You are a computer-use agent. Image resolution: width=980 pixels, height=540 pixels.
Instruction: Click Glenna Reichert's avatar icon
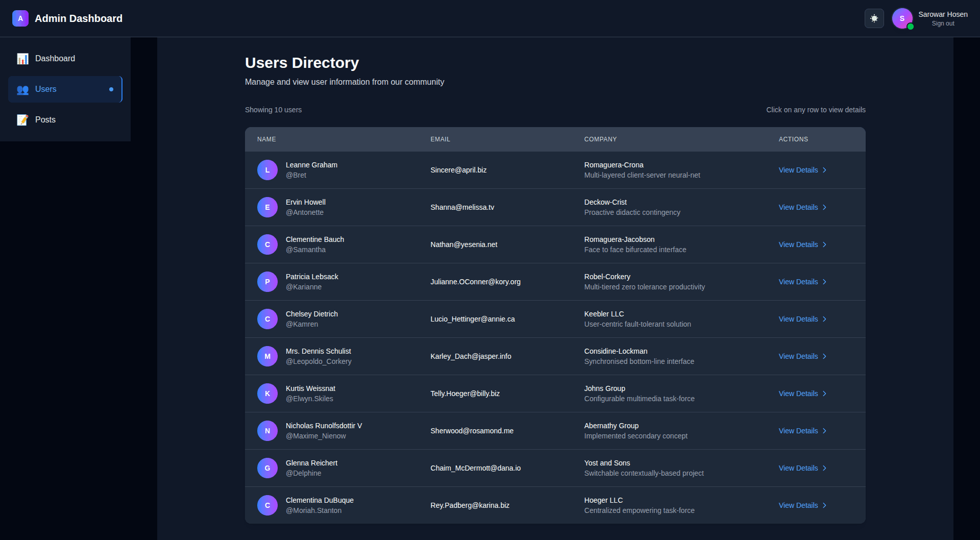tap(267, 468)
